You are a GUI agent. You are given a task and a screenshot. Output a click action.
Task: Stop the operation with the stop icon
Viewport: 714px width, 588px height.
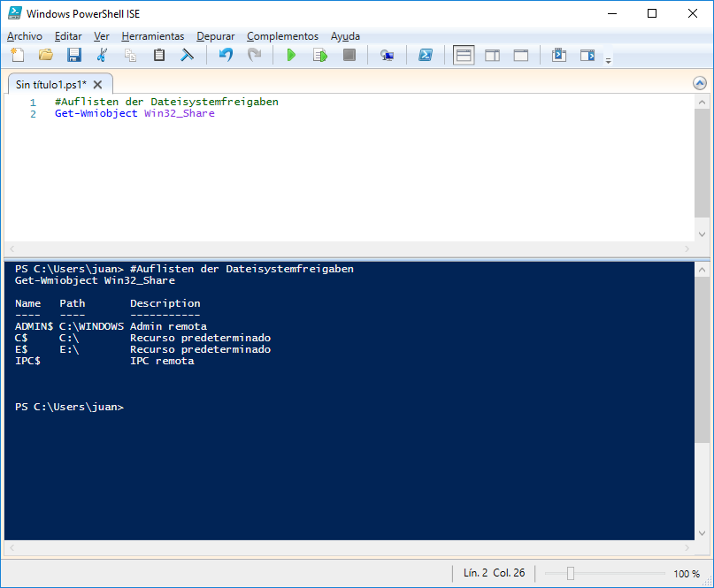(349, 55)
